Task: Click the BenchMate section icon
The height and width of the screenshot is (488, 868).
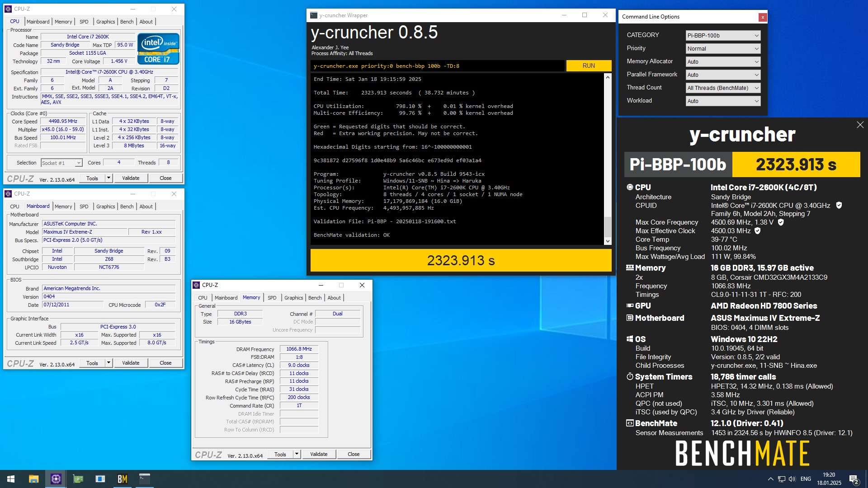Action: pos(630,423)
